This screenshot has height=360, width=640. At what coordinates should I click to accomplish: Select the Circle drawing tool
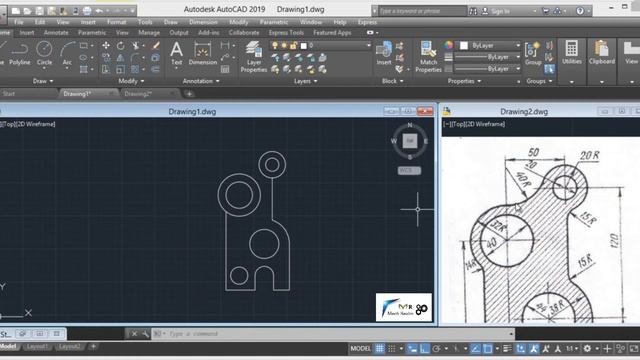tap(44, 53)
